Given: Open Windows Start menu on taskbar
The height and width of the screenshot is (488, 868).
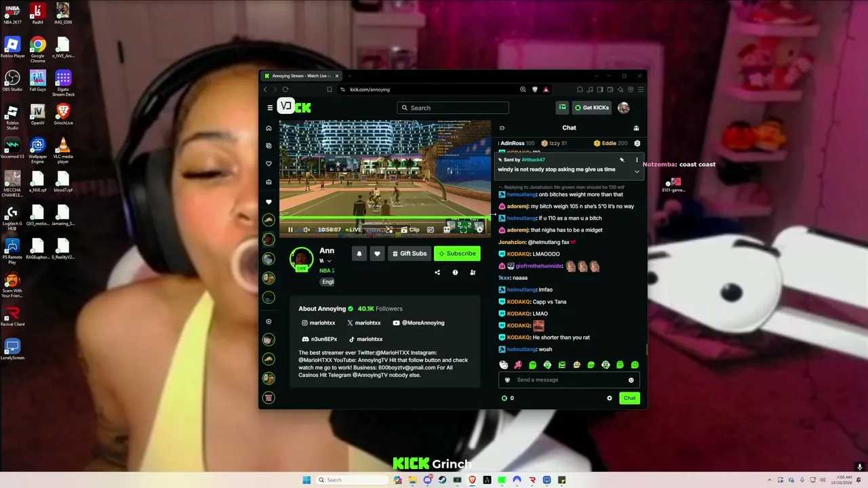Looking at the screenshot, I should pyautogui.click(x=307, y=480).
